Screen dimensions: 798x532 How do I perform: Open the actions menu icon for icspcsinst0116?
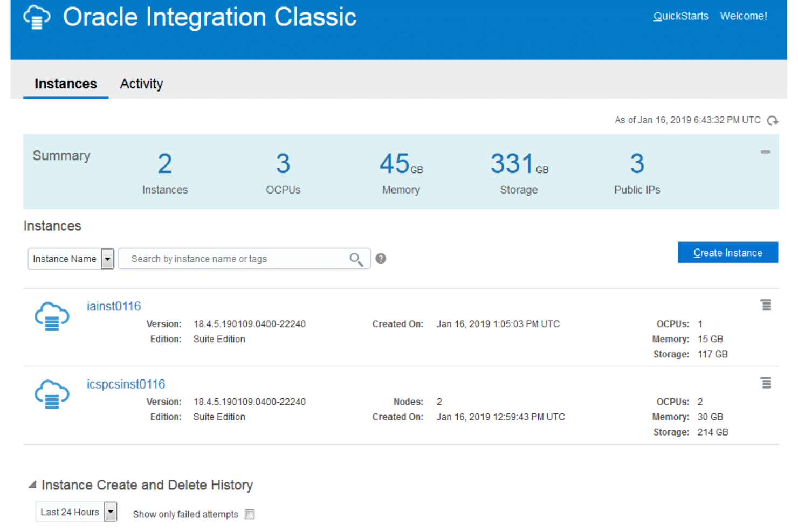(766, 383)
